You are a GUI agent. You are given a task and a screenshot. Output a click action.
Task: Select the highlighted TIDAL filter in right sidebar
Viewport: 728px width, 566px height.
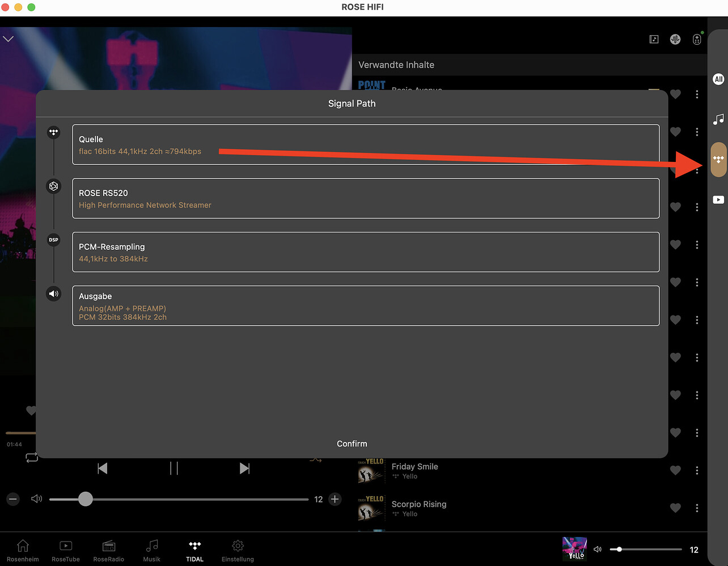[718, 160]
